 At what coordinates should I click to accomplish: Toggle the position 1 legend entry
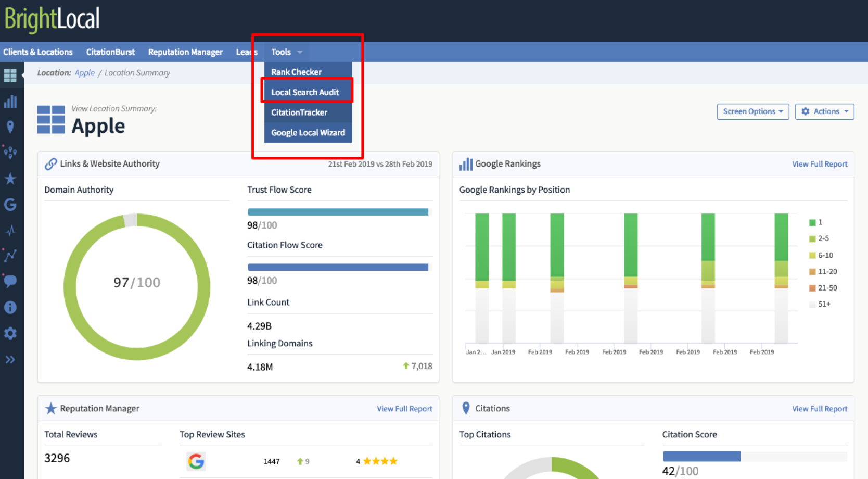[x=816, y=222]
